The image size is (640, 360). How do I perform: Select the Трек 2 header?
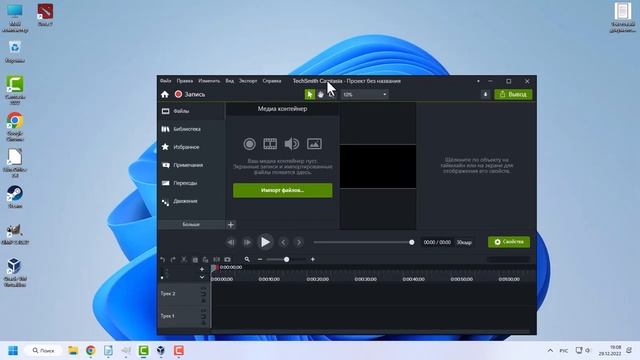click(184, 294)
